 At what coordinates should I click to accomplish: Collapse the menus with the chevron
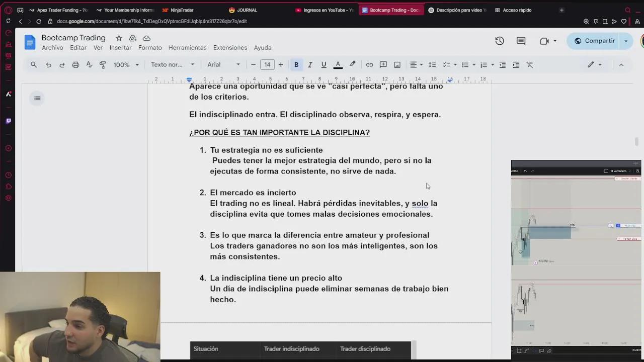(x=621, y=64)
